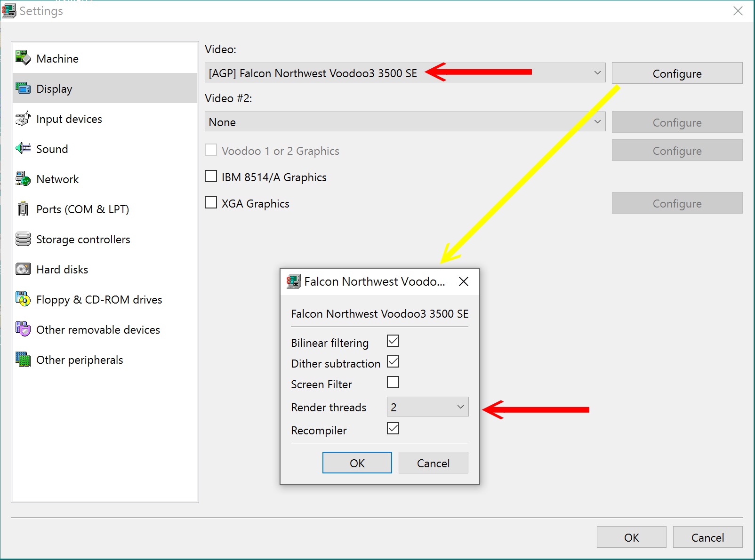Click OK in the Settings window
755x560 pixels.
pos(631,537)
